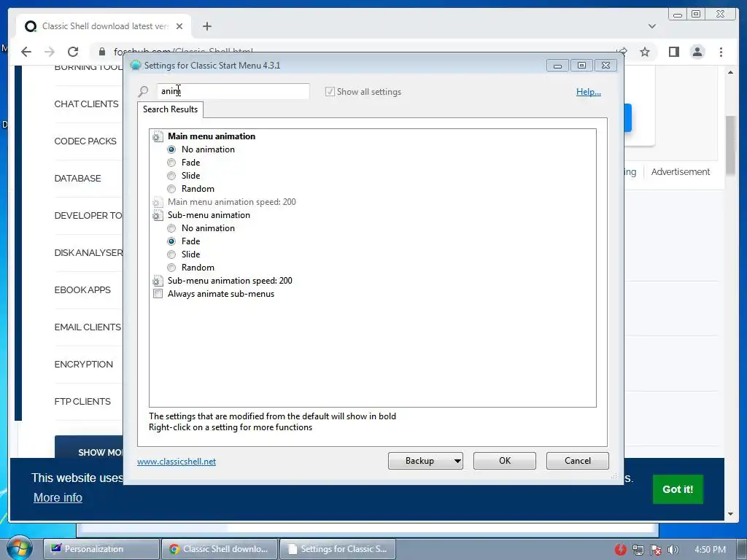
Task: Click Sub-menu animation speed: 200 setting
Action: [x=230, y=281]
